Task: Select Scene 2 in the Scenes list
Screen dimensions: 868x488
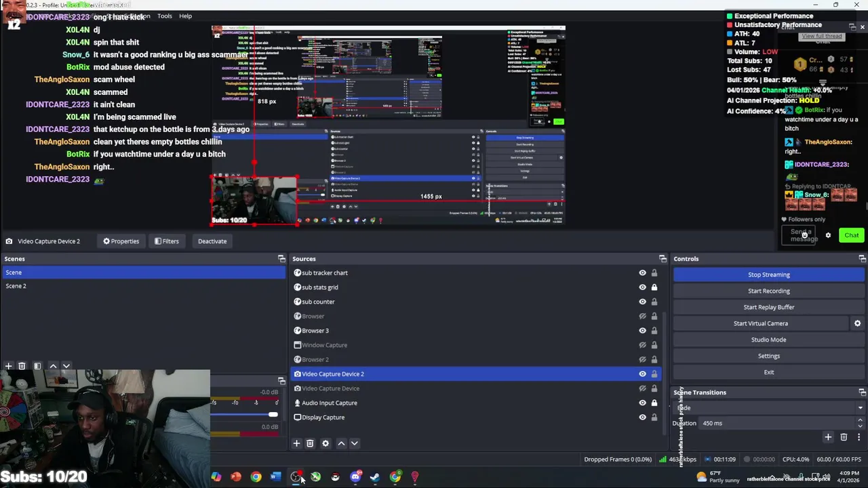Action: pos(144,286)
